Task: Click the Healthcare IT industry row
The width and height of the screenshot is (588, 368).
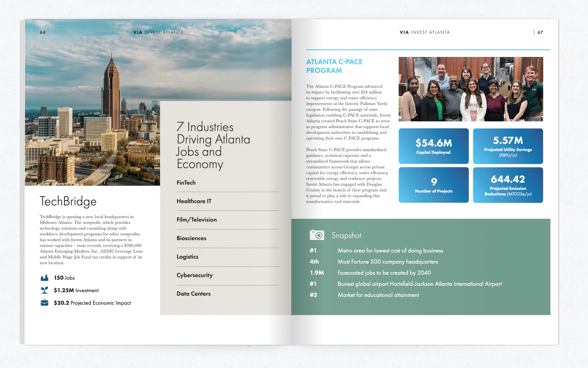Action: click(228, 201)
